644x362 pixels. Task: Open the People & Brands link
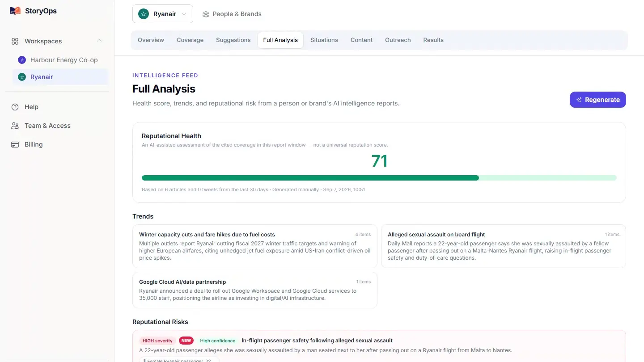[232, 14]
